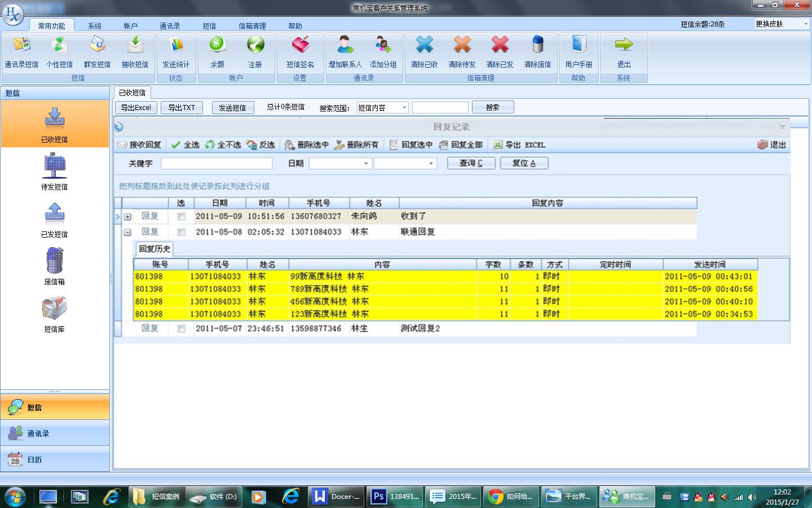Select the 回复历史 tab
The image size is (812, 508).
click(155, 249)
